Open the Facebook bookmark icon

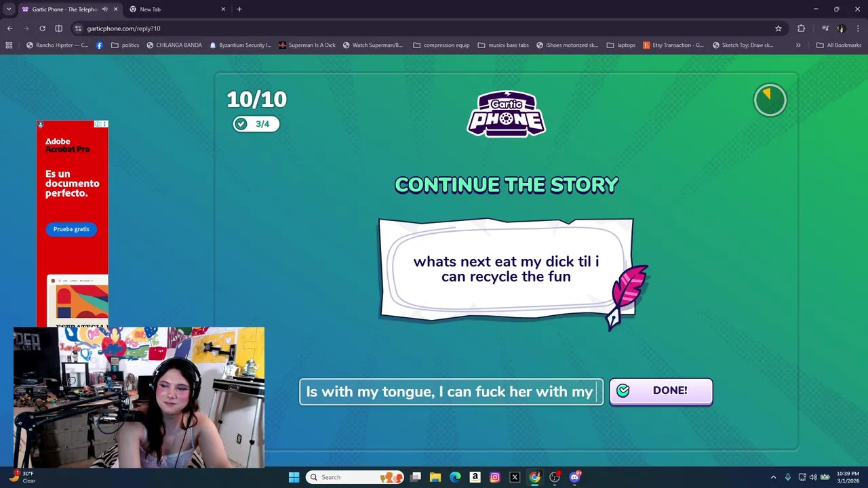pos(100,45)
